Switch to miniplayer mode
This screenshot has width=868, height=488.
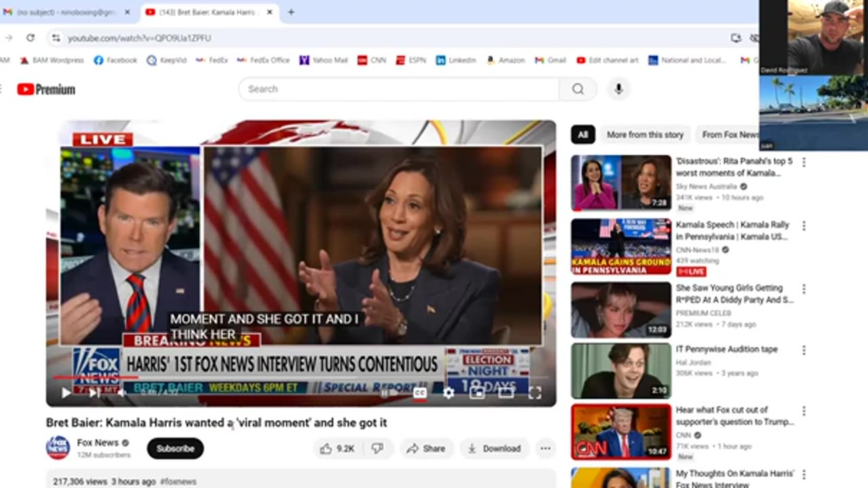pyautogui.click(x=477, y=392)
